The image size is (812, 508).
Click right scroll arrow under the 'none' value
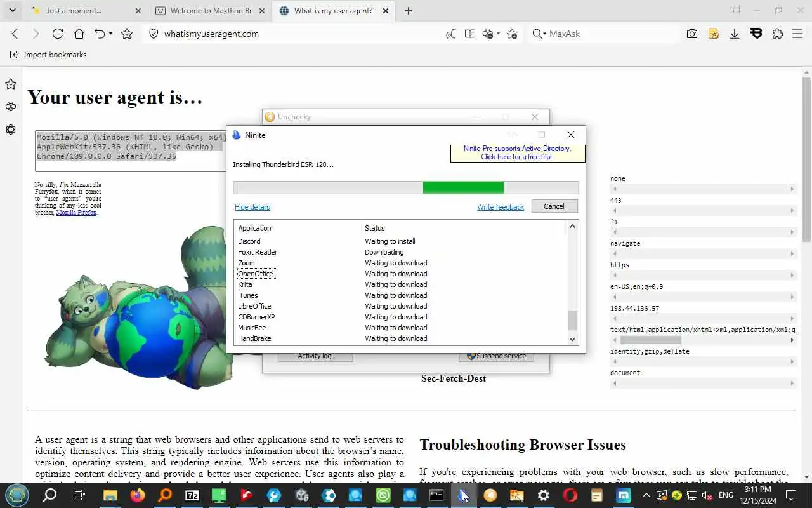coord(792,189)
